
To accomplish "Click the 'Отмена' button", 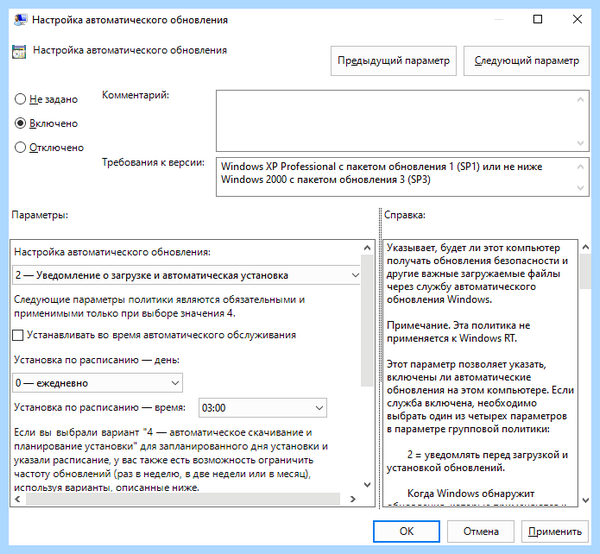I will [x=481, y=531].
